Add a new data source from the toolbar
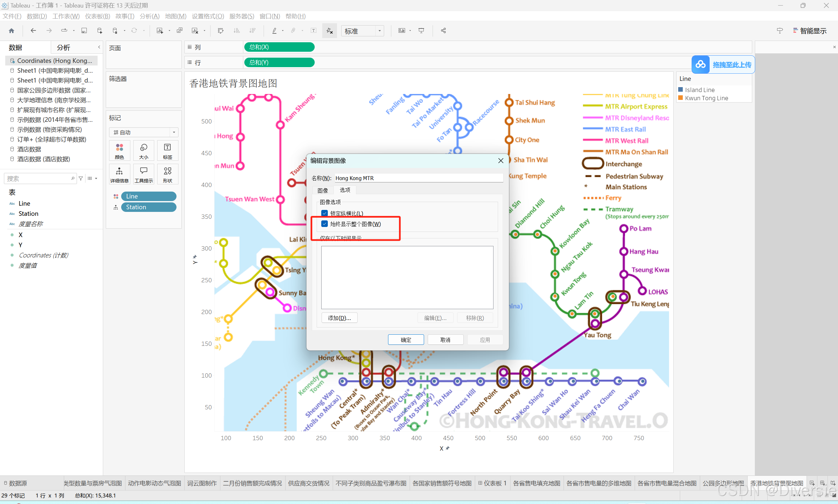Viewport: 838px width, 504px height. 100,31
